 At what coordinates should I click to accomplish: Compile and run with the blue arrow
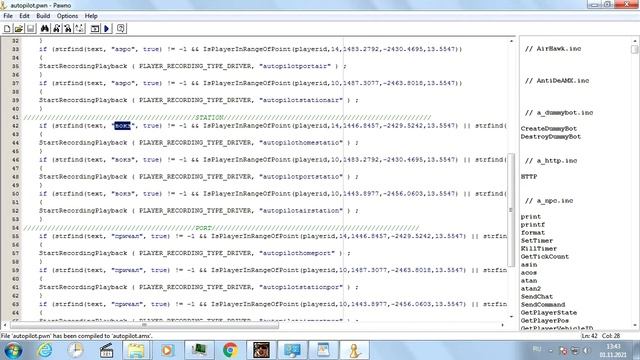(x=107, y=29)
